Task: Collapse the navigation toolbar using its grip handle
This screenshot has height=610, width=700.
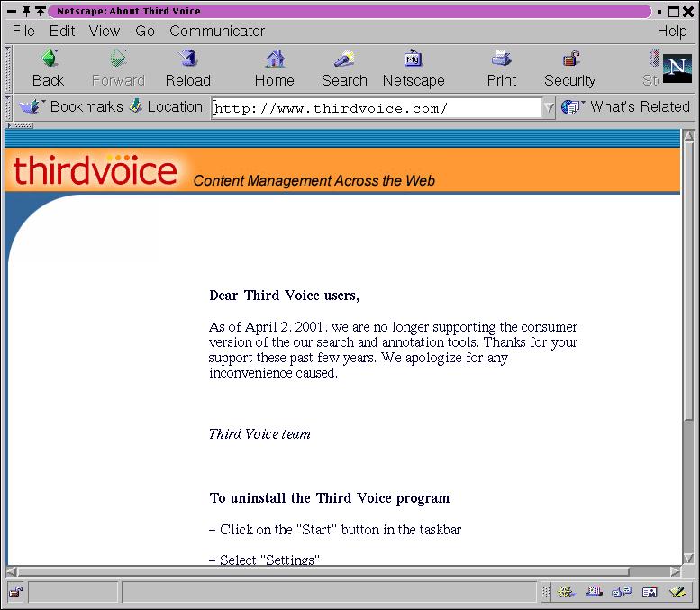Action: [x=8, y=68]
